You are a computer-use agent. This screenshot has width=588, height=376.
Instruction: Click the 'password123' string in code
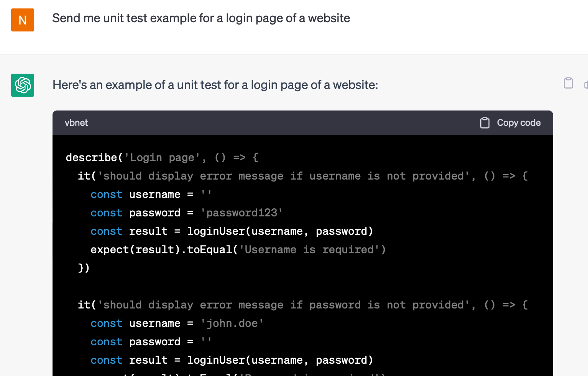(242, 213)
